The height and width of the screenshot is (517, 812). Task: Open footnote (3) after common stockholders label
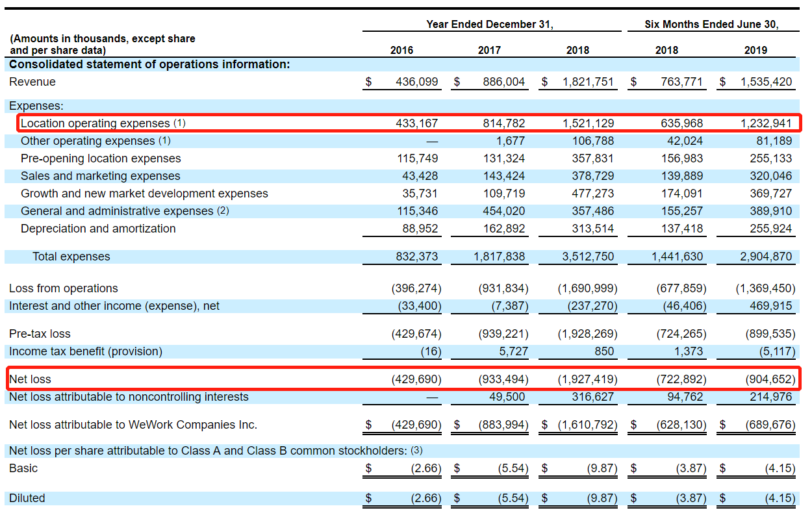pyautogui.click(x=416, y=451)
